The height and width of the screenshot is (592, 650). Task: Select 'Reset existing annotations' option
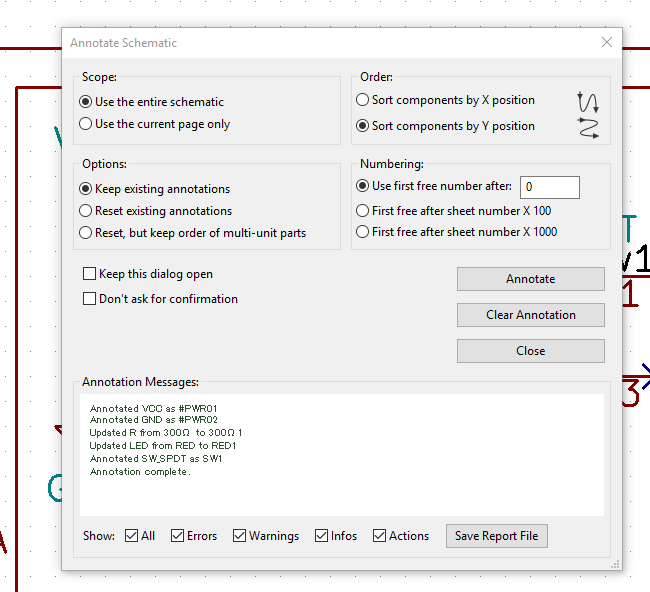(x=155, y=211)
